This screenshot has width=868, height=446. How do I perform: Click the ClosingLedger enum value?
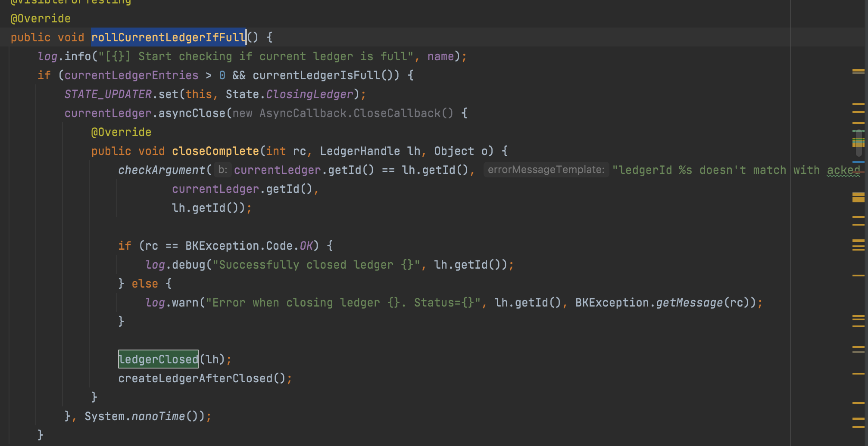click(x=309, y=94)
